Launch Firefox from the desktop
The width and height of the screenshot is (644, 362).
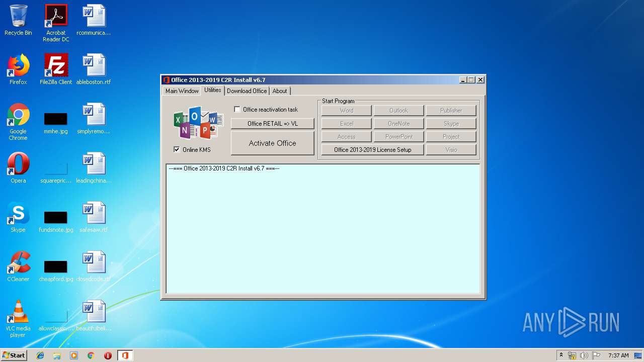pyautogui.click(x=18, y=69)
